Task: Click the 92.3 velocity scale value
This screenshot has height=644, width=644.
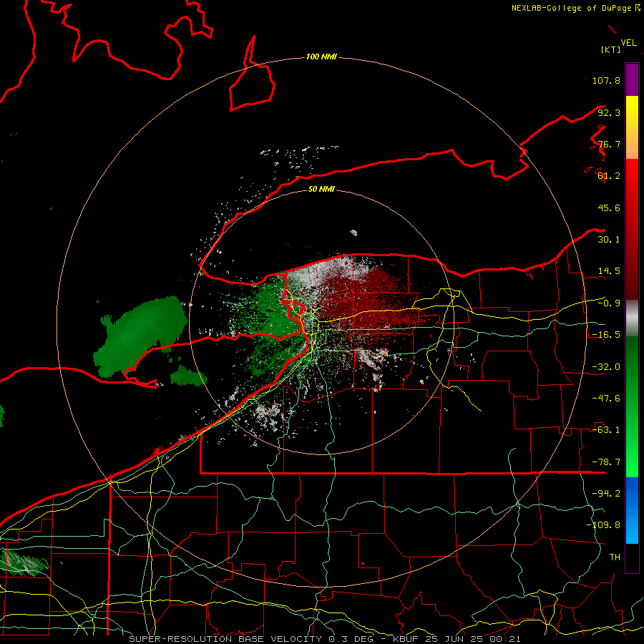Action: [x=609, y=112]
